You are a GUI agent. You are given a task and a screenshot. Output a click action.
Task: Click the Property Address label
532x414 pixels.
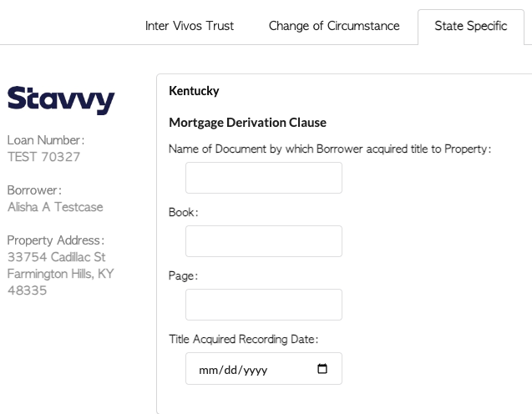56,240
